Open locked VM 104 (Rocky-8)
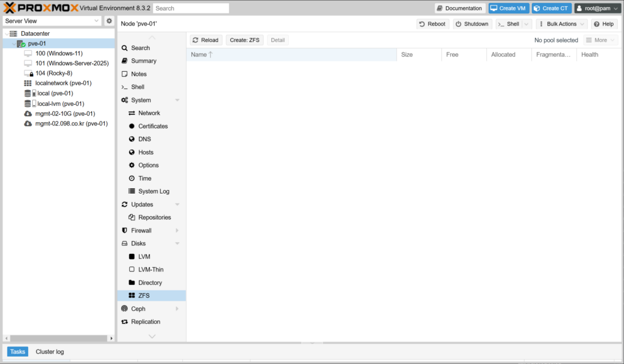The height and width of the screenshot is (364, 624). click(53, 73)
